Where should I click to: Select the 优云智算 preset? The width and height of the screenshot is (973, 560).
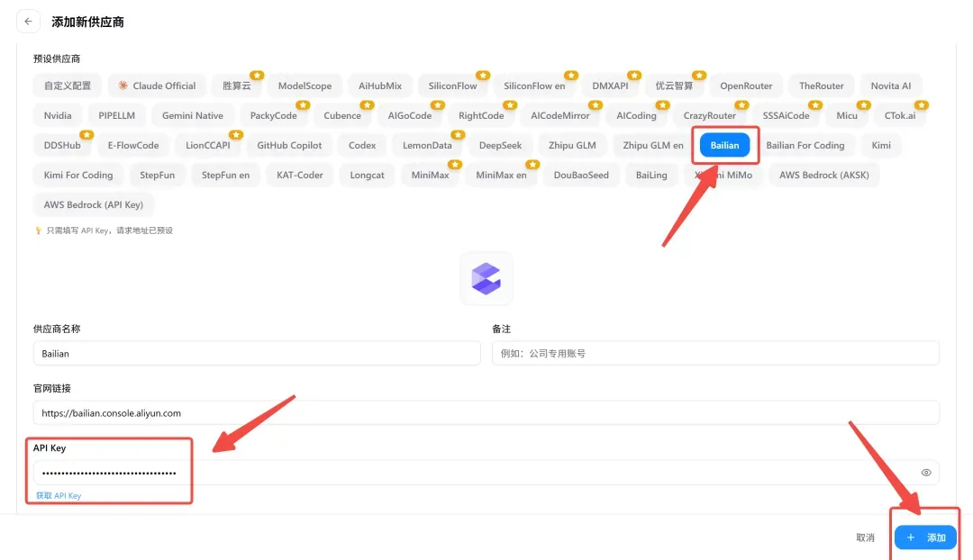(674, 86)
